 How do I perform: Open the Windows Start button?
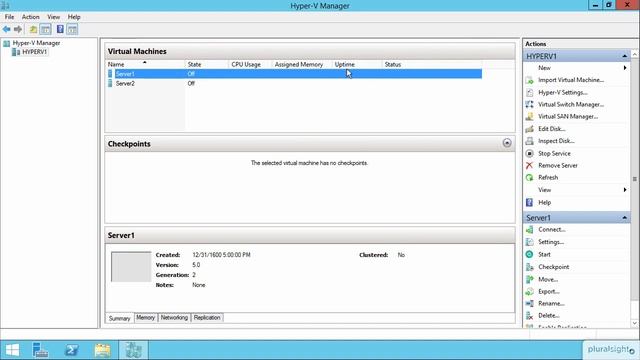12,350
